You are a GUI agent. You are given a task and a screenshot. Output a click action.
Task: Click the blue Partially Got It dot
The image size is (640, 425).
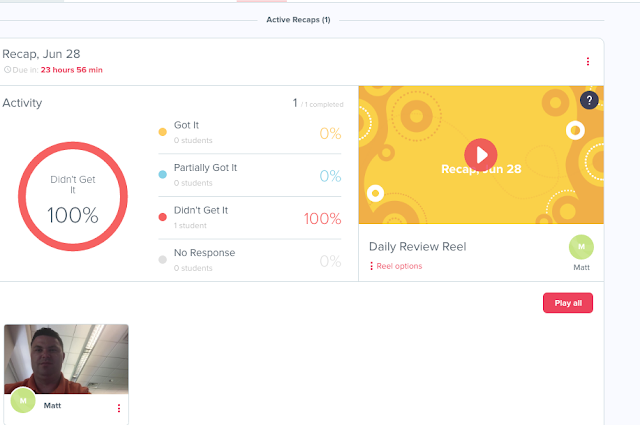pos(162,174)
